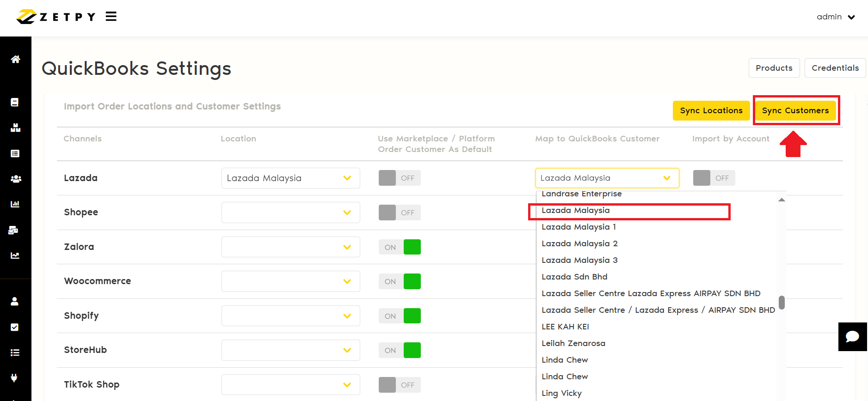Click the single user profile sidebar icon
This screenshot has height=401, width=868.
15,301
